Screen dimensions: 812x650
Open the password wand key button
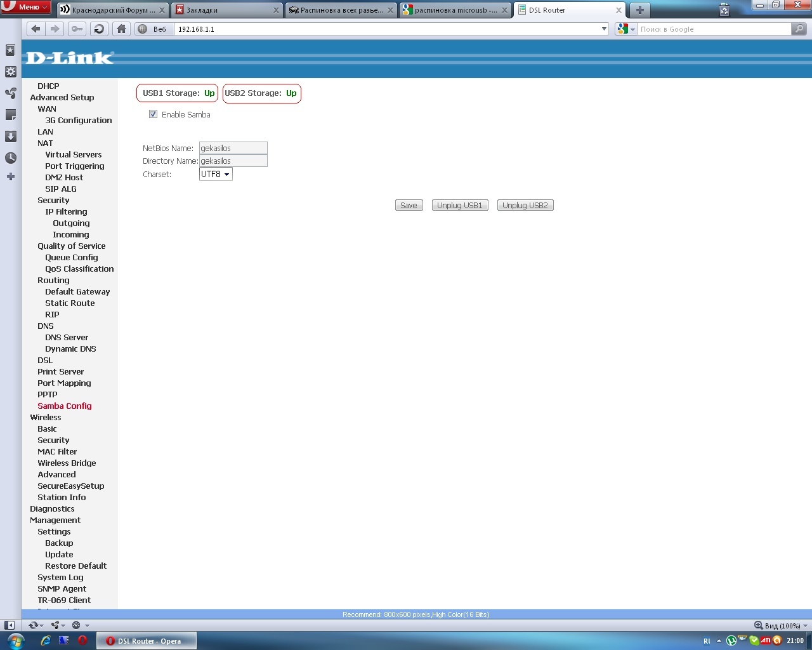(x=77, y=29)
